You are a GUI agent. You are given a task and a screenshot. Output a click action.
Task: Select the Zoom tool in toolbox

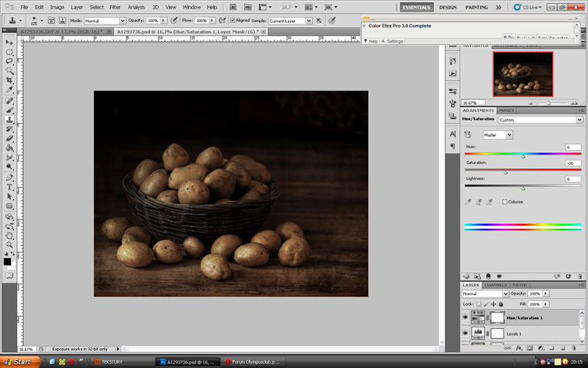pyautogui.click(x=10, y=244)
